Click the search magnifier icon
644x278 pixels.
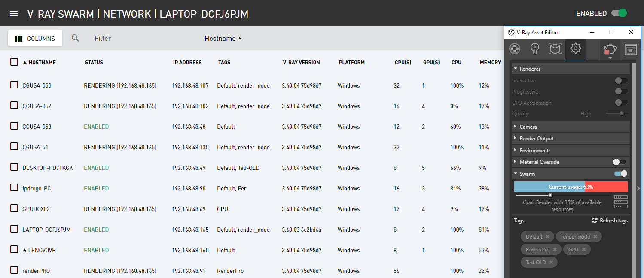tap(76, 38)
